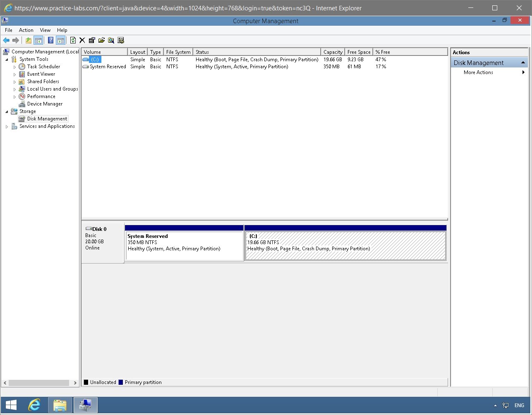Click the C: partition block on Disk 0
This screenshot has height=415, width=532.
pyautogui.click(x=345, y=246)
